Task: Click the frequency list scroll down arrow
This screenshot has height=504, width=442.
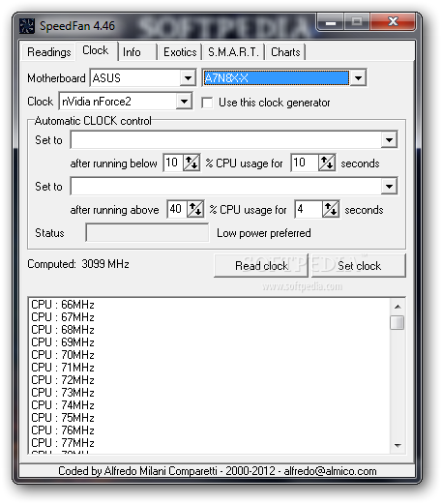Action: click(x=398, y=446)
